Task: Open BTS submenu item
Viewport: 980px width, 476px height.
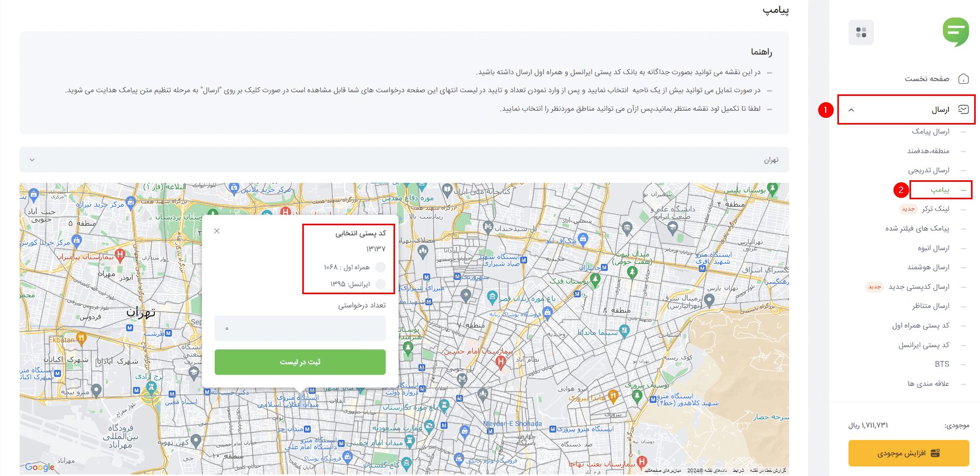Action: [x=942, y=364]
